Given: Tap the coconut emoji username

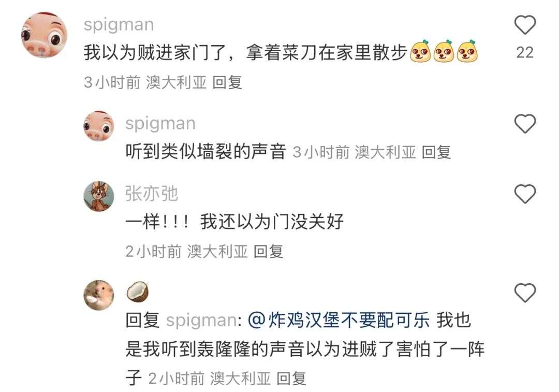Looking at the screenshot, I should pos(138,292).
